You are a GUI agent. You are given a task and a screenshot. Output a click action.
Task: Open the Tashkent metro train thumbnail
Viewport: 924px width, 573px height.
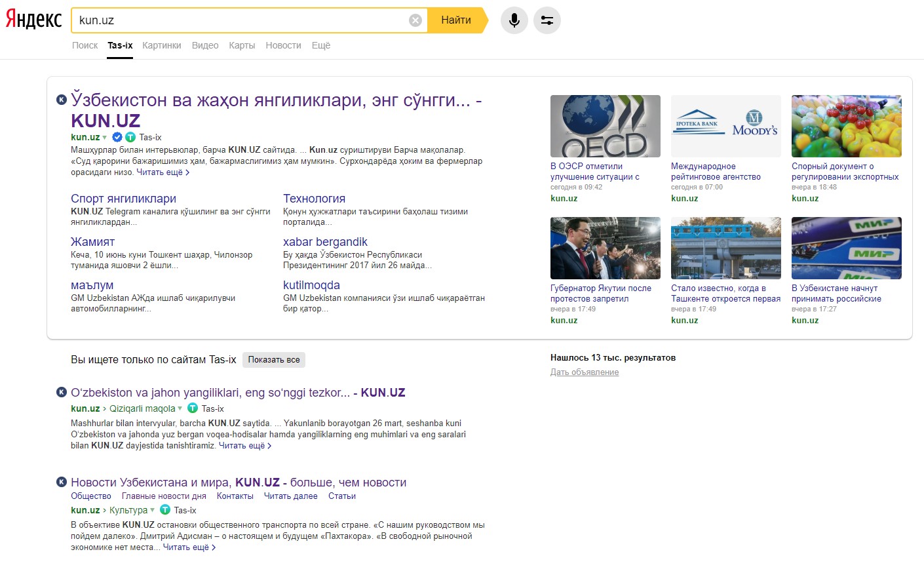[x=726, y=248]
